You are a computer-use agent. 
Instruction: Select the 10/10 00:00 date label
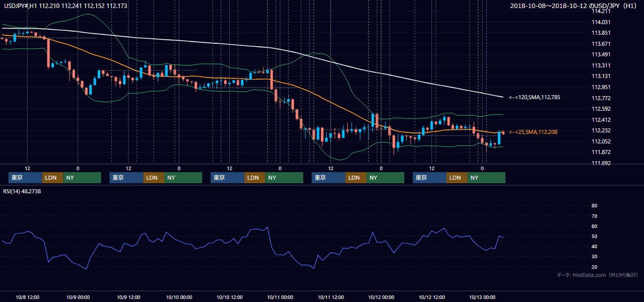pyautogui.click(x=179, y=297)
